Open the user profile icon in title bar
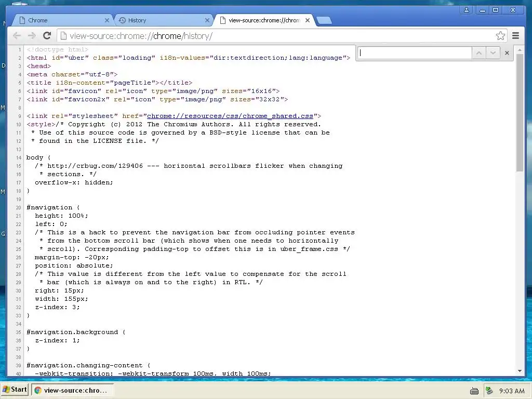The height and width of the screenshot is (399, 532). 467,10
